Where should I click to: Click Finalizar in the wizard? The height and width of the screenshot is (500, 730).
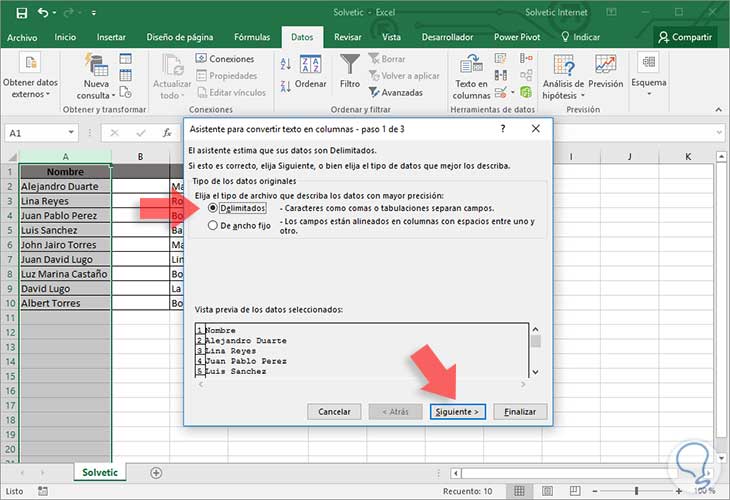[520, 412]
